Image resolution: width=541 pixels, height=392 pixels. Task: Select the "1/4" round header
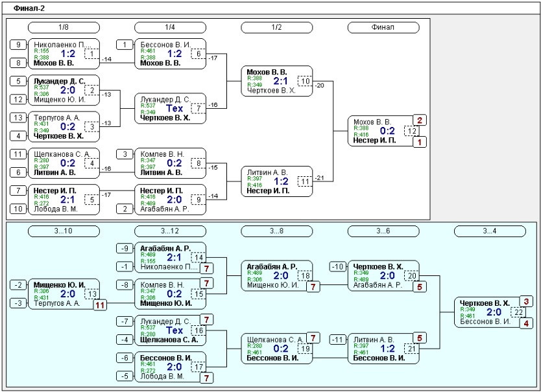(x=170, y=28)
